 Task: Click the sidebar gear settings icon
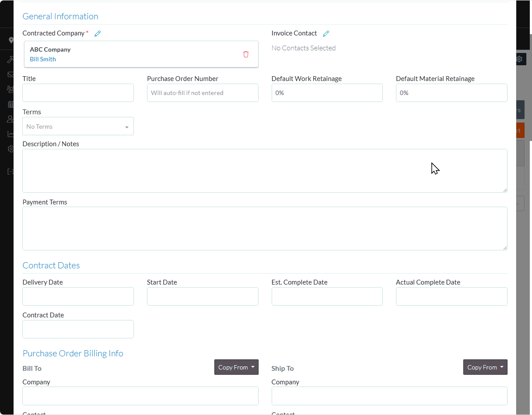click(x=10, y=149)
